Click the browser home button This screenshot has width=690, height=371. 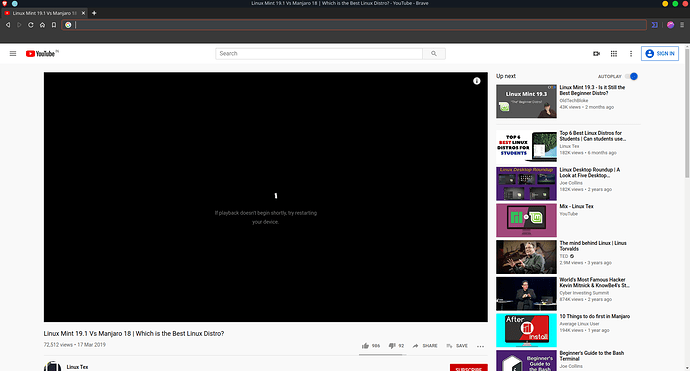[x=42, y=25]
